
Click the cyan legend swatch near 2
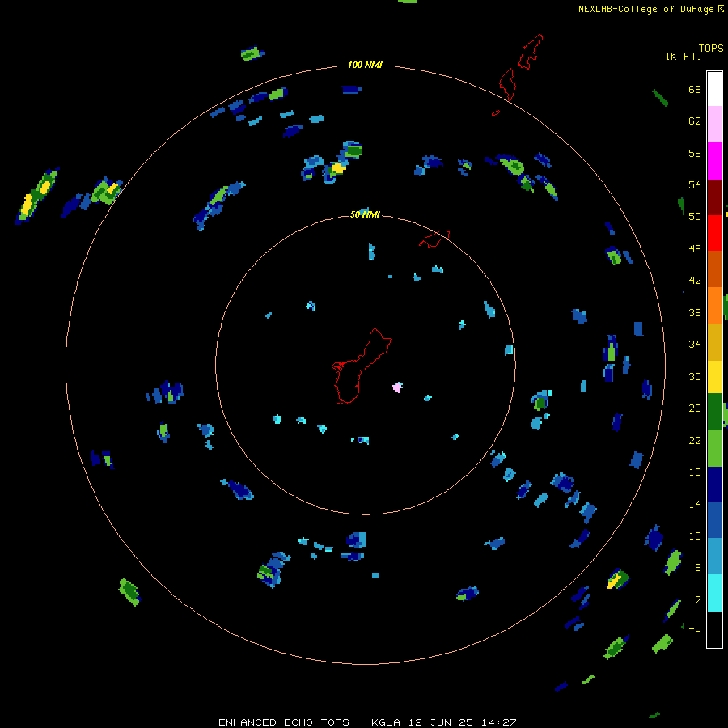714,593
